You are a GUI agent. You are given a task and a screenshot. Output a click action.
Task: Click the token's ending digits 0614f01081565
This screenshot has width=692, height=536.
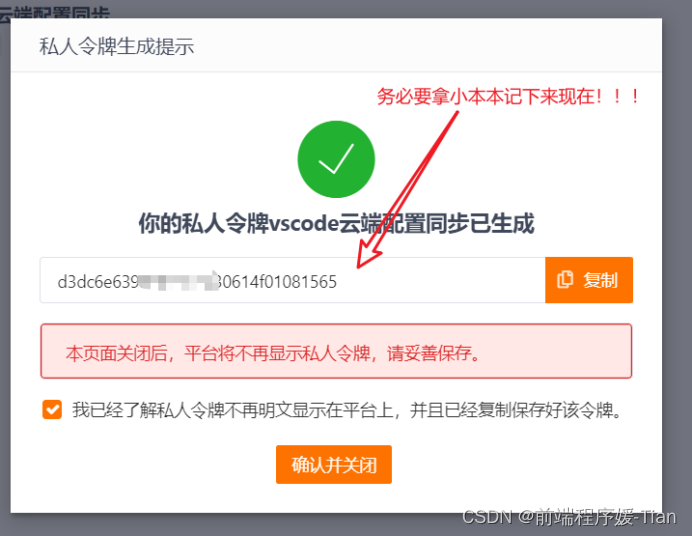click(x=278, y=282)
